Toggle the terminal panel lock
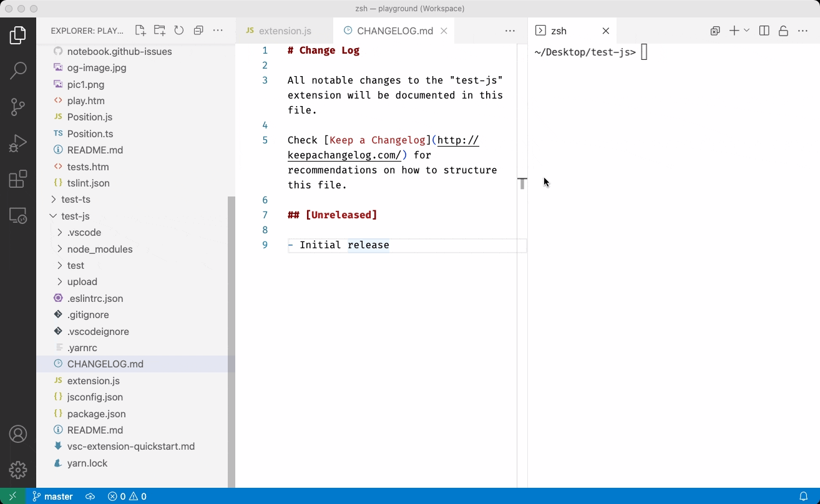Viewport: 820px width, 504px height. (x=784, y=30)
